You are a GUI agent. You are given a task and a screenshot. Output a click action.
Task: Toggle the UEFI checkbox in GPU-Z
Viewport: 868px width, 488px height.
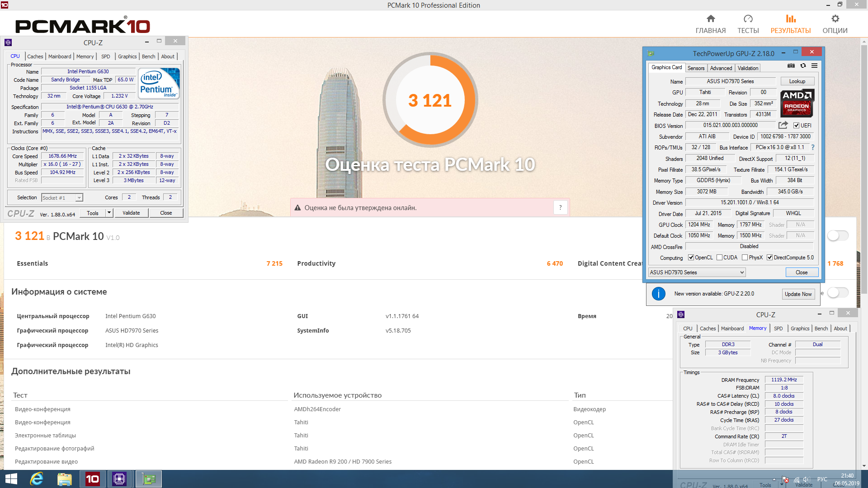(x=796, y=126)
